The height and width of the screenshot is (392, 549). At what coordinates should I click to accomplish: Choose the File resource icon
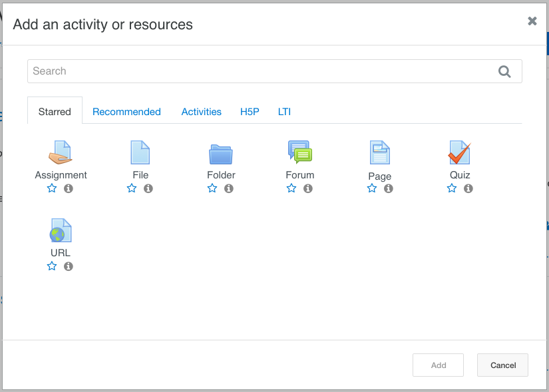point(140,153)
